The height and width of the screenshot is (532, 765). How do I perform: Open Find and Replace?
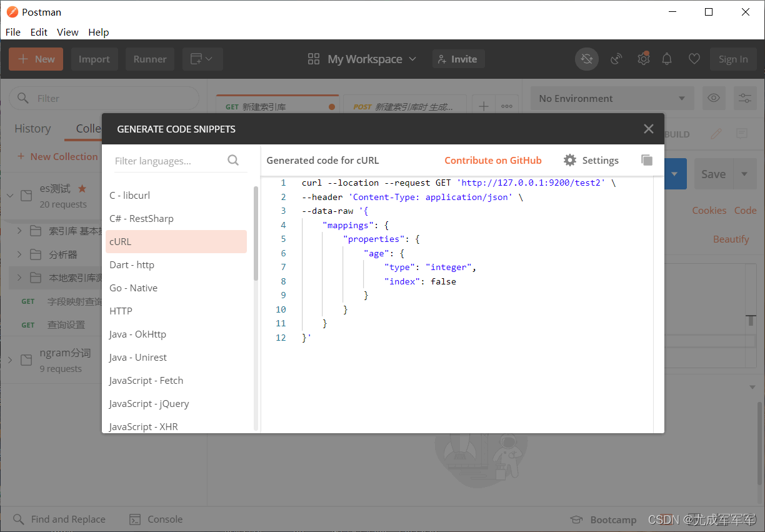(x=59, y=519)
